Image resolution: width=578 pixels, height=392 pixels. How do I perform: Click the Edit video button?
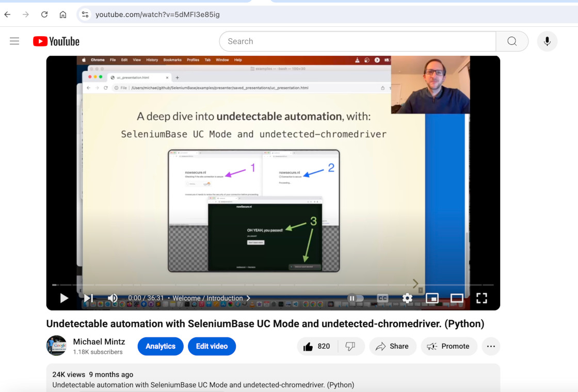coord(212,346)
